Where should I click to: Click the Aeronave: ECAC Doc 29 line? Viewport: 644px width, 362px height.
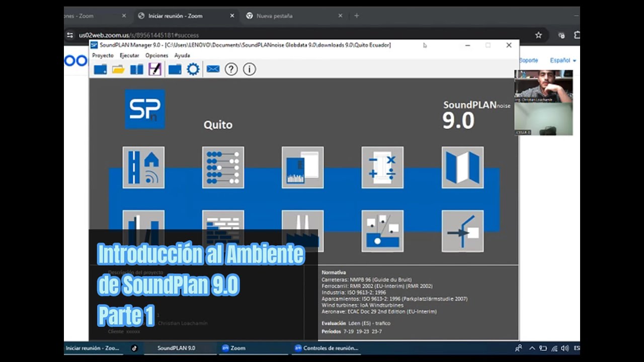[379, 312]
